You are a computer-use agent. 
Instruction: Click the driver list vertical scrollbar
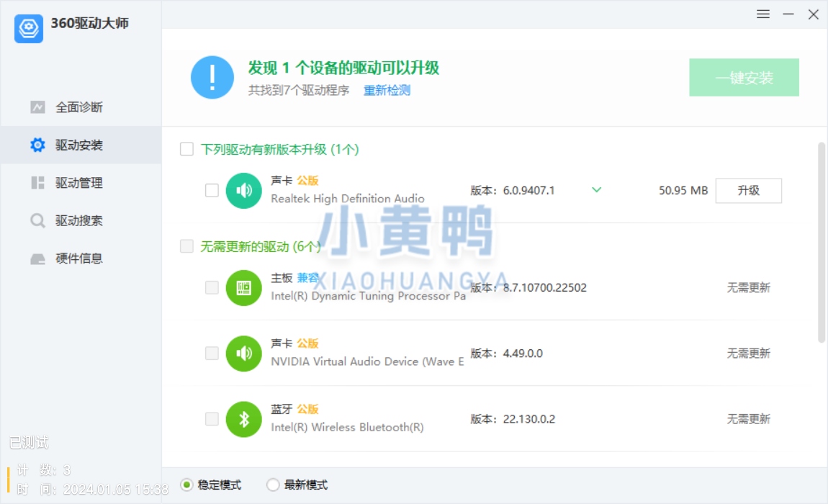pos(821,242)
